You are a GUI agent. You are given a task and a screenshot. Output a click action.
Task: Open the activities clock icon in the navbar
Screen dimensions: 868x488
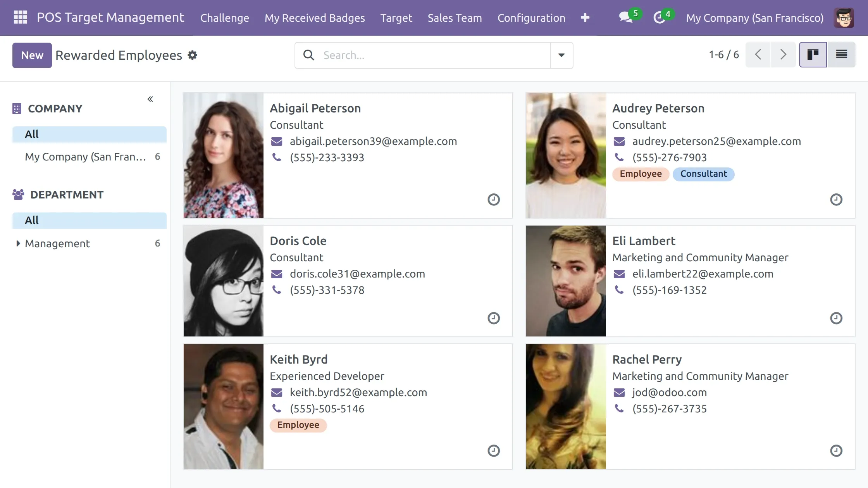tap(659, 17)
